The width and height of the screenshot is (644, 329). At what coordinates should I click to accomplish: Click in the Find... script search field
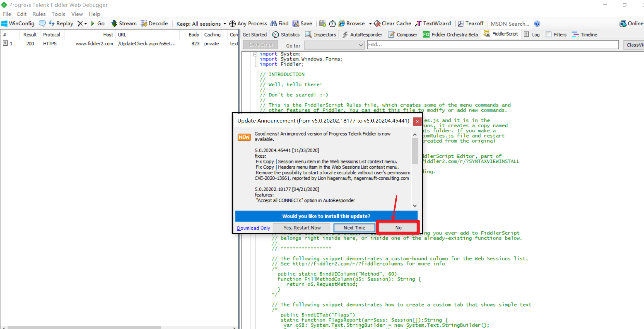coord(493,45)
